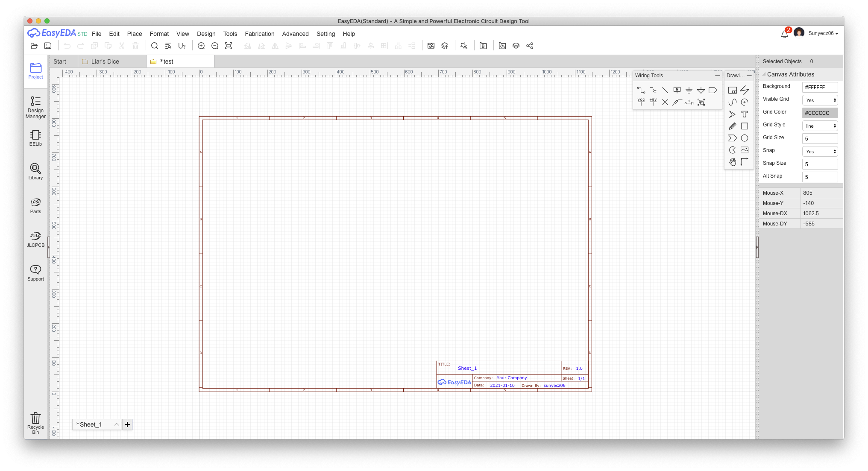The image size is (868, 471).
Task: Select the Ellipse drawing tool
Action: [745, 138]
